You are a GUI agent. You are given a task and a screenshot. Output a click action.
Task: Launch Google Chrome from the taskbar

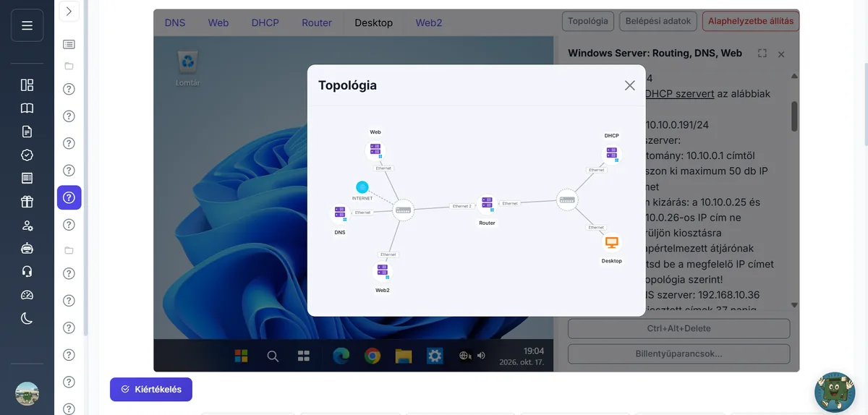373,356
